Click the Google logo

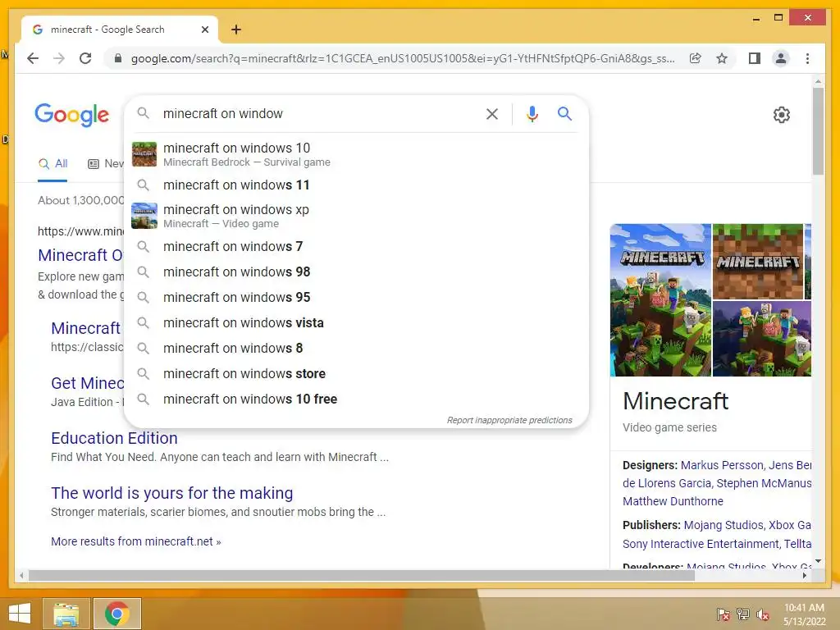point(72,115)
